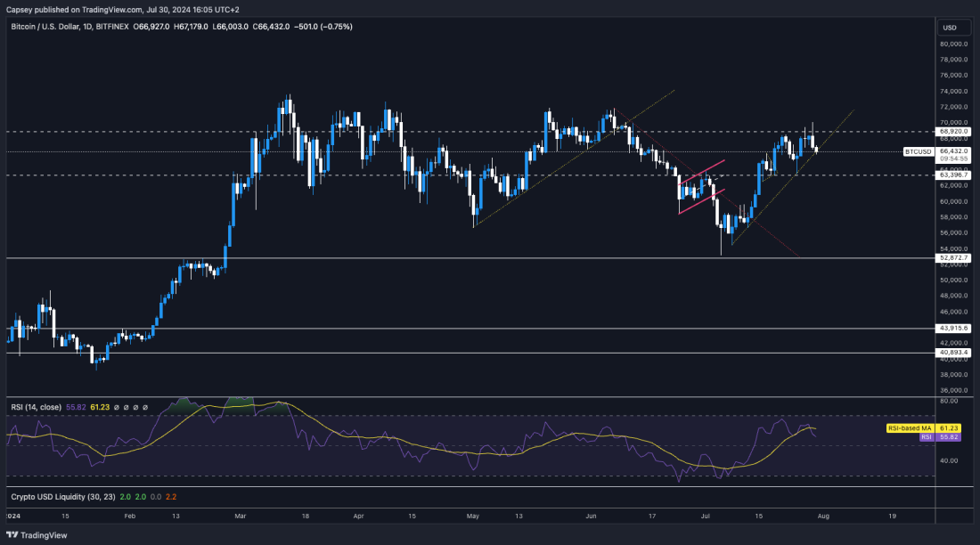Toggle the first hidden ø value beside RSI
Viewport: 980px width, 545px height.
pyautogui.click(x=116, y=407)
